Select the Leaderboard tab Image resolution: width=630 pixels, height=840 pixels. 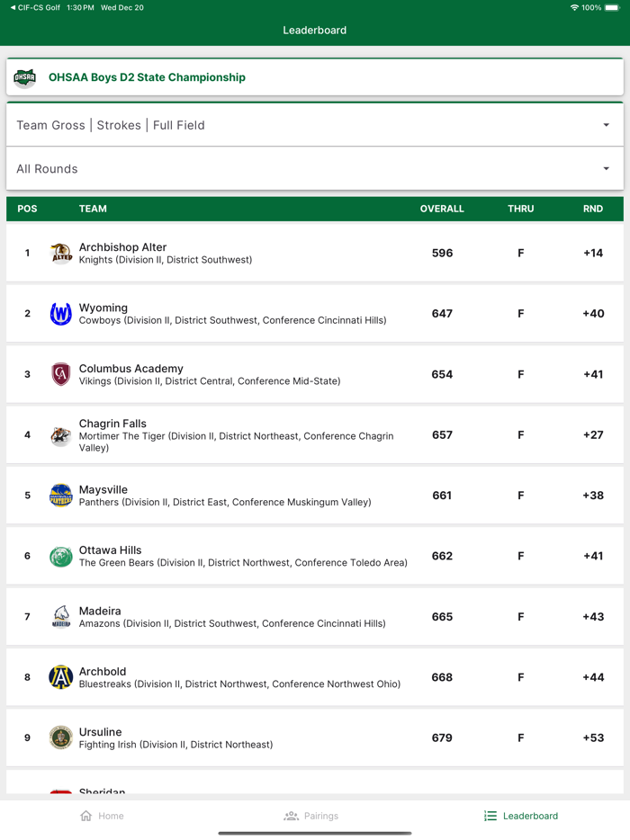coord(521,816)
